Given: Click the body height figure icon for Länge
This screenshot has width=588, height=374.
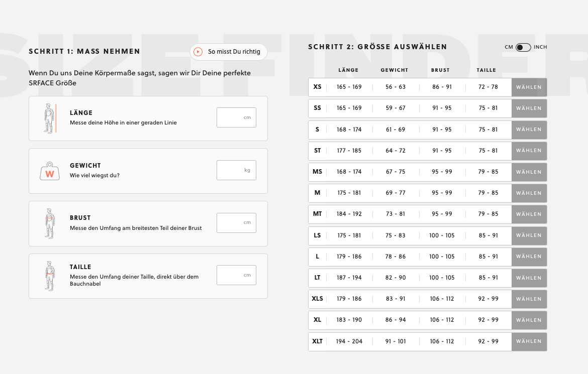Looking at the screenshot, I should [49, 118].
